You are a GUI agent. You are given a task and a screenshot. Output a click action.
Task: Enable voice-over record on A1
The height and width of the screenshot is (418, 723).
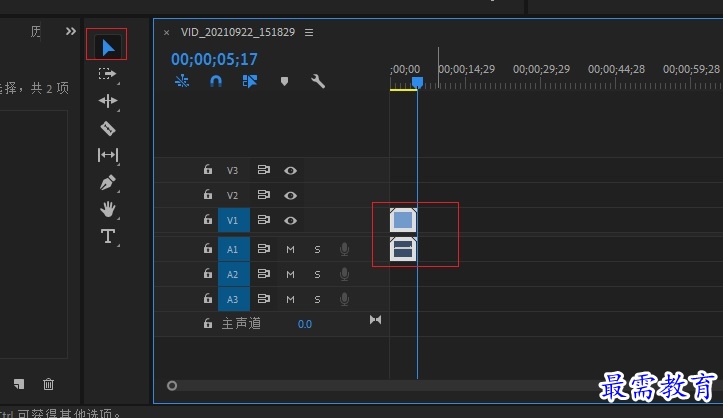344,249
